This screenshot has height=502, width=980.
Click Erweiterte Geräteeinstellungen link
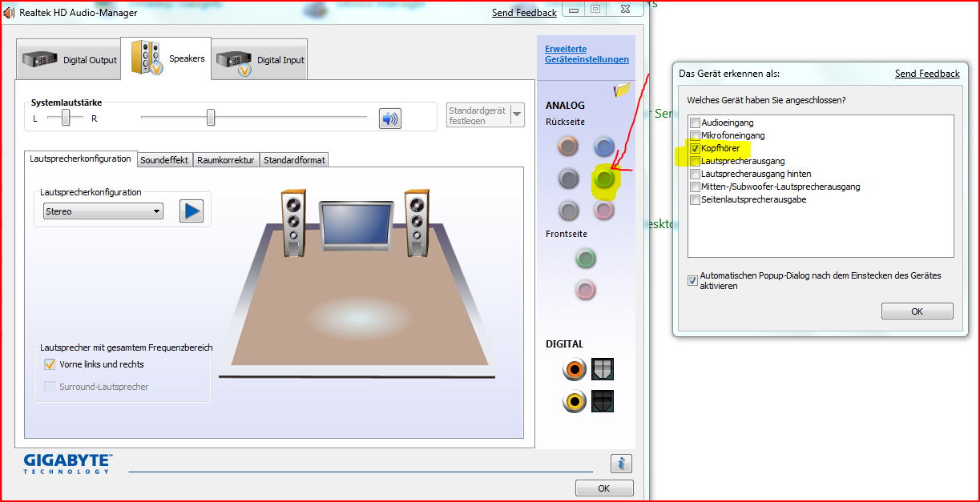click(587, 54)
